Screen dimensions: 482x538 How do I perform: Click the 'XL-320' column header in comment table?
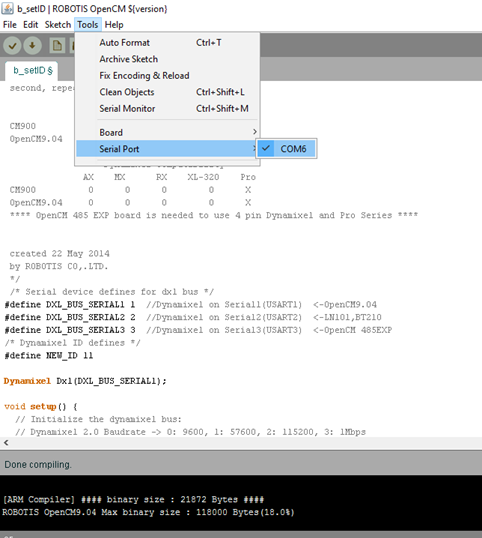(203, 177)
